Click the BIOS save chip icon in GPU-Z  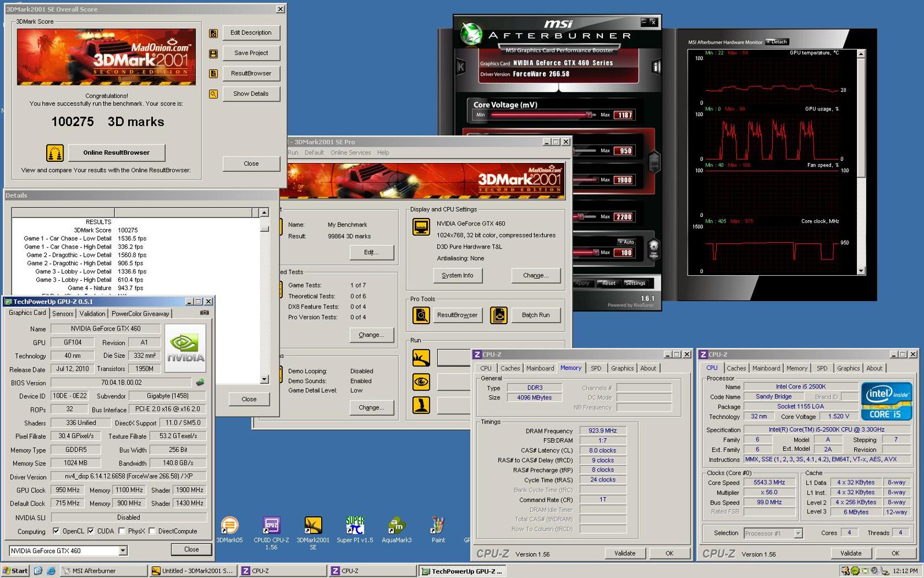[200, 382]
